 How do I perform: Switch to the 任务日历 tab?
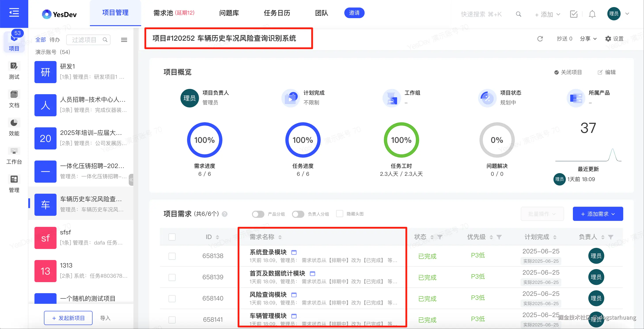click(277, 13)
